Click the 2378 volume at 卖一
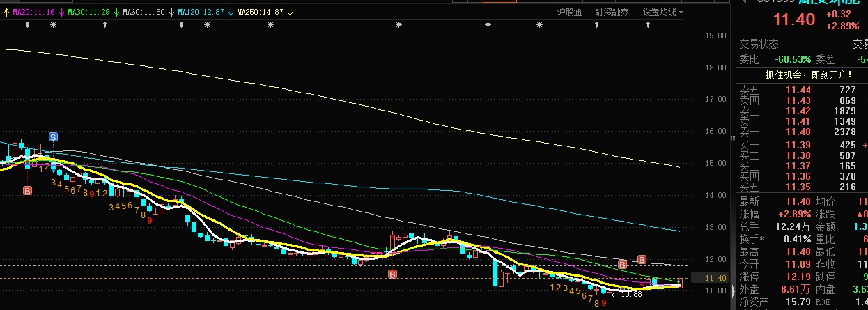868x310 pixels. pos(845,132)
